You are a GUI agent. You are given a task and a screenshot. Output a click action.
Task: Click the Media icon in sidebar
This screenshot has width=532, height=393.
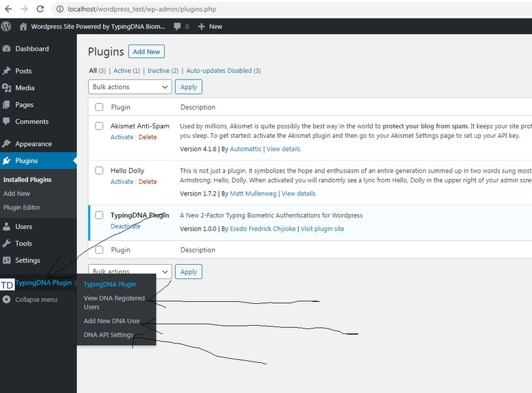[6, 88]
